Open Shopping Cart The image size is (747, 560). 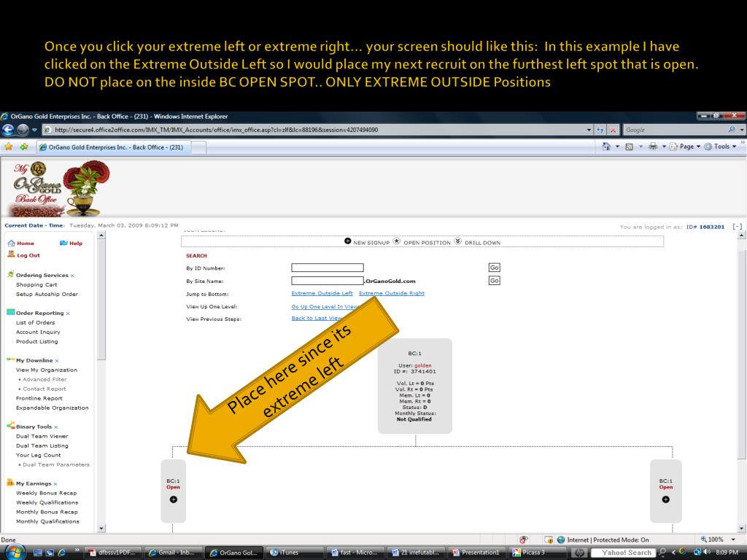[36, 285]
